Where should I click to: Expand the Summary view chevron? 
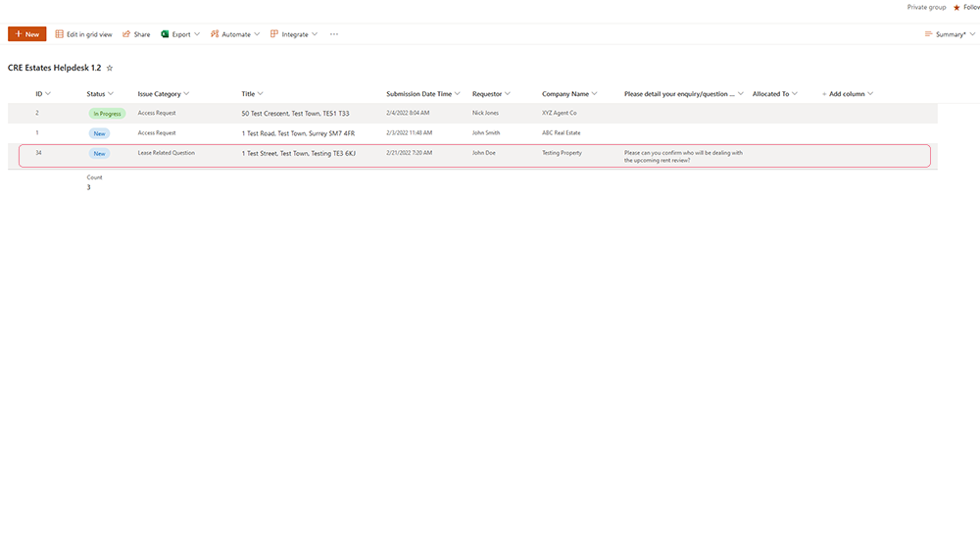click(x=972, y=34)
